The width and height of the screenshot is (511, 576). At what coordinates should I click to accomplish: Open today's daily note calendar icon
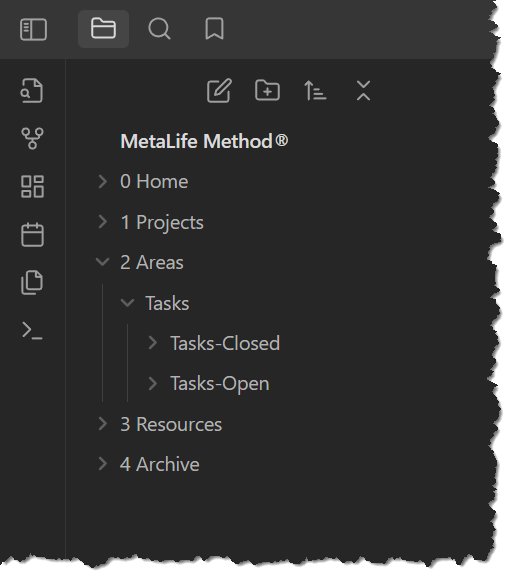32,234
